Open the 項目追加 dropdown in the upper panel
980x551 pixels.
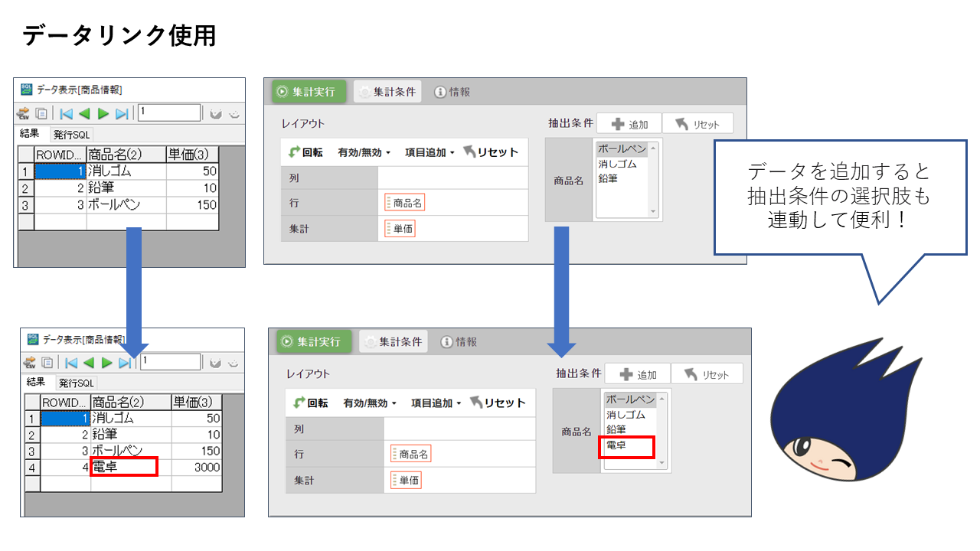click(429, 152)
